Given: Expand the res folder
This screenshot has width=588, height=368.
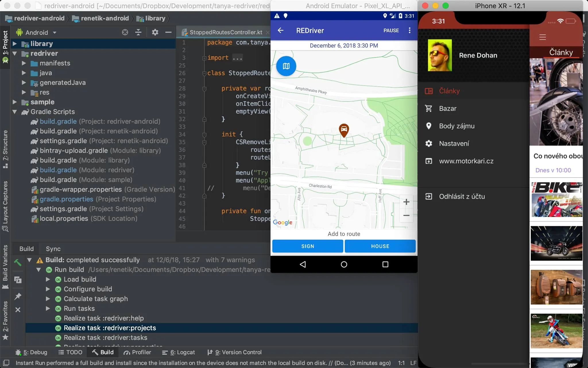Looking at the screenshot, I should (x=24, y=93).
